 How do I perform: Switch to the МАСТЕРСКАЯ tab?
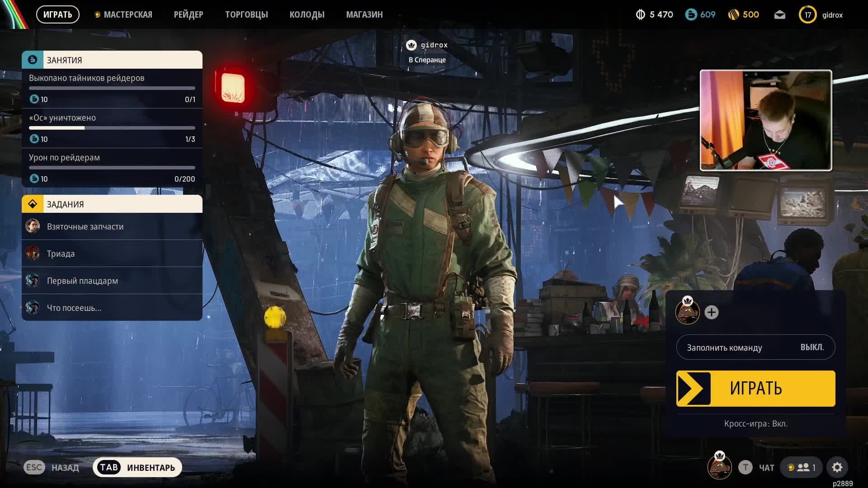coord(127,15)
